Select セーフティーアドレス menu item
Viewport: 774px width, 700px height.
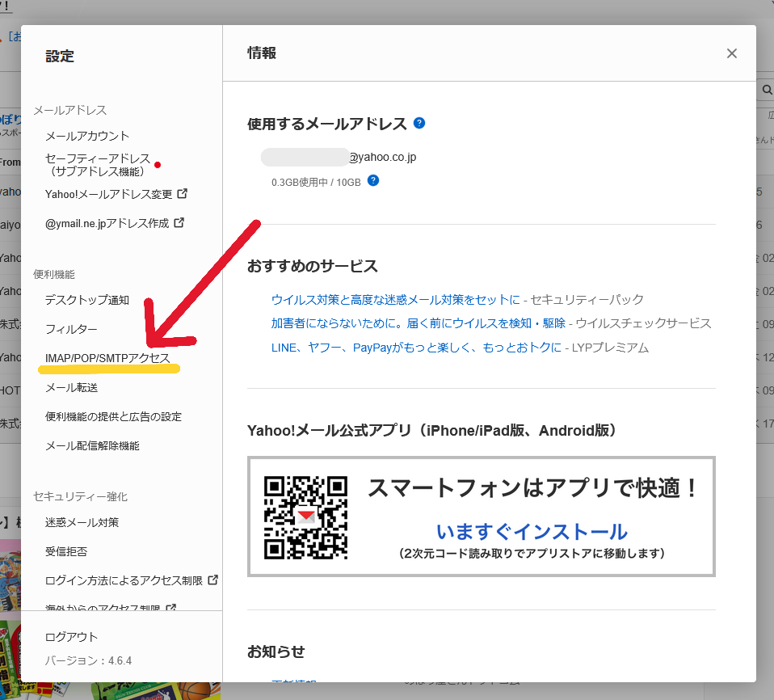97,164
